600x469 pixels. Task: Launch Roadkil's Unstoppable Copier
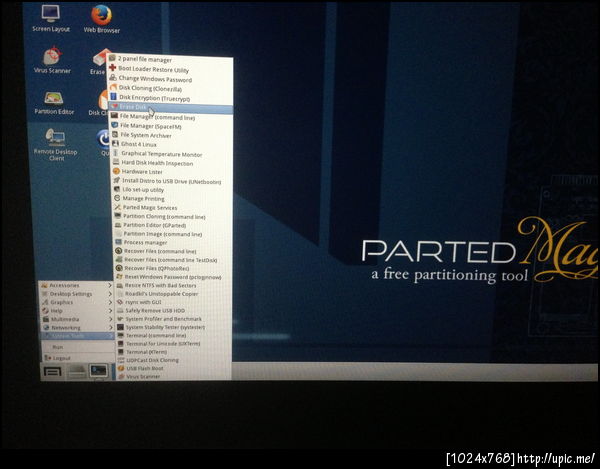[173, 294]
